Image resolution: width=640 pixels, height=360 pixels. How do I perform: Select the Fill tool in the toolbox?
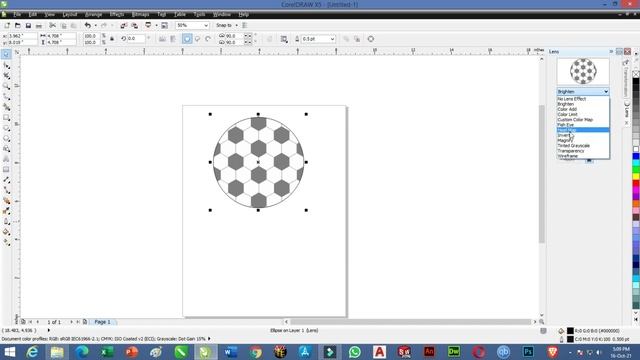(x=6, y=232)
